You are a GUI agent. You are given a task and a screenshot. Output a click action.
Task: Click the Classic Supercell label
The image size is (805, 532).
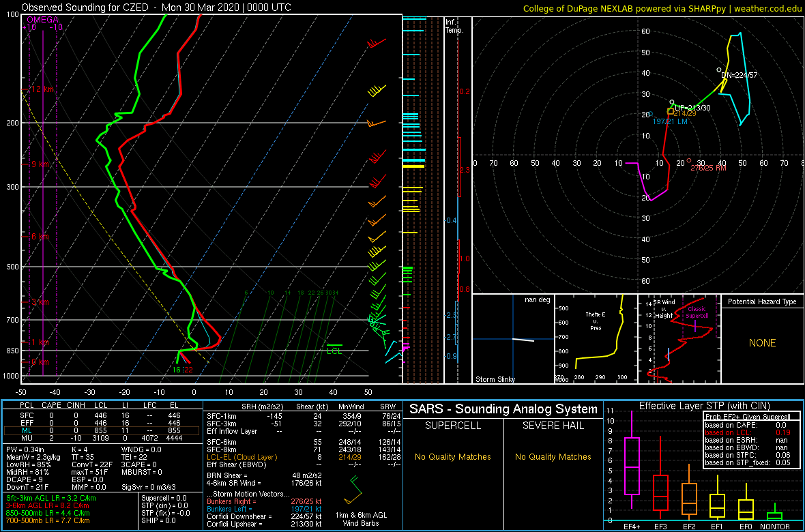coord(698,313)
